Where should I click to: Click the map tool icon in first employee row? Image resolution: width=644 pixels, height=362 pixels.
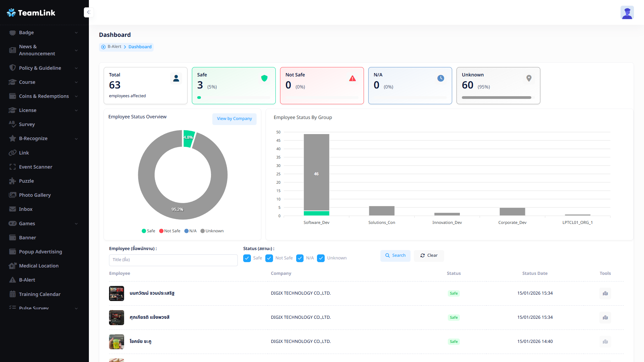click(x=605, y=293)
